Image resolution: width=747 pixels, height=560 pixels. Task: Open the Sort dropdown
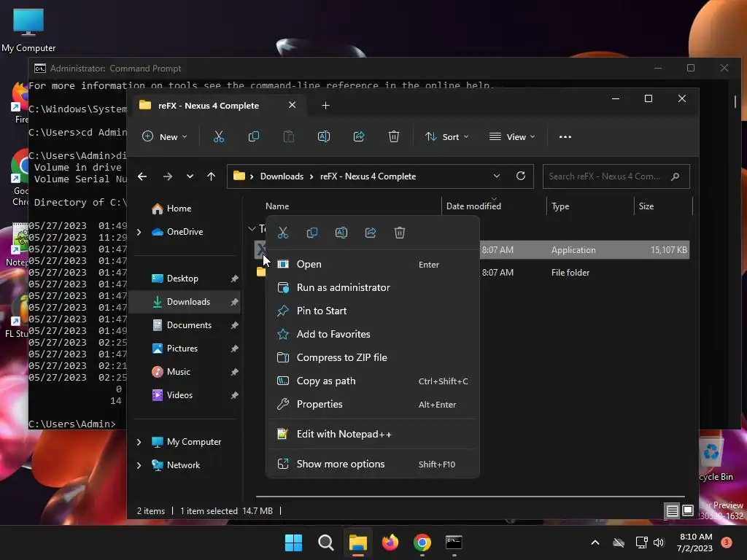(x=447, y=136)
